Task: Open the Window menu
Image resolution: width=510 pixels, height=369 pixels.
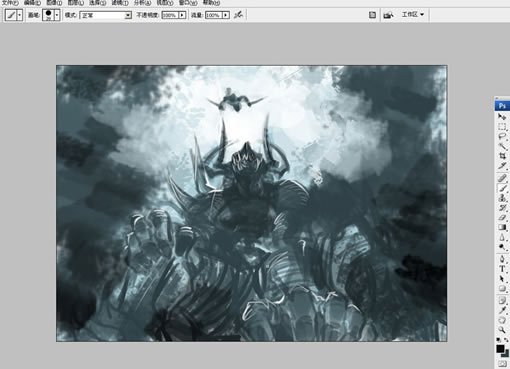Action: click(188, 3)
